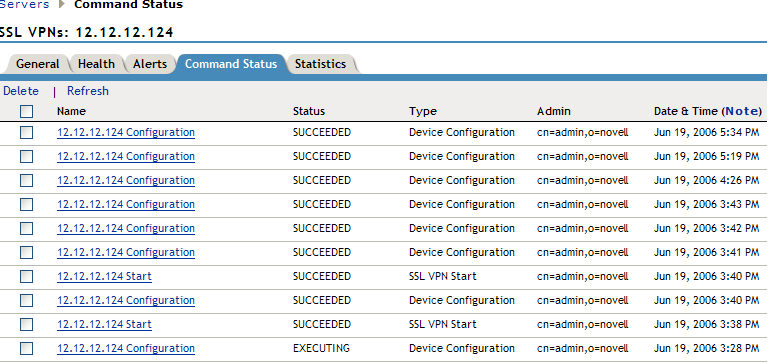Open 12.12.12.124 Configuration from 5:19 PM

point(126,156)
